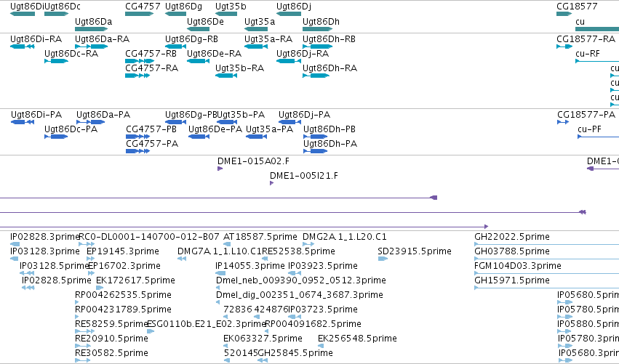Screen dimensions: 619x364
Task: Click the Ugt35a-PA protein glyph
Action: click(x=257, y=137)
